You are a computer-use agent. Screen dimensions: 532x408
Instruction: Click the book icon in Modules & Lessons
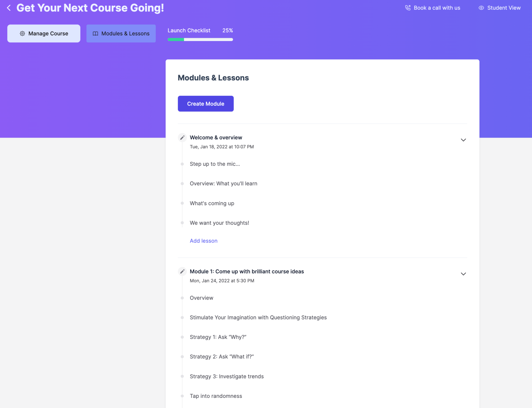95,34
